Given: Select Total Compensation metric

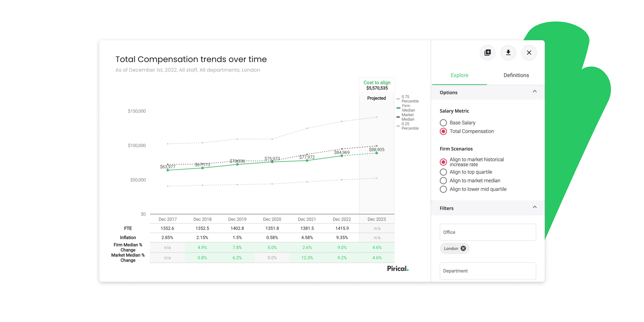Looking at the screenshot, I should 443,131.
